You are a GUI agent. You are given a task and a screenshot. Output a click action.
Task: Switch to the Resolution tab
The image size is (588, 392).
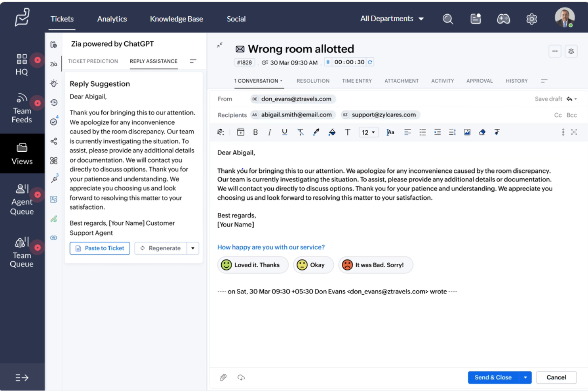313,81
